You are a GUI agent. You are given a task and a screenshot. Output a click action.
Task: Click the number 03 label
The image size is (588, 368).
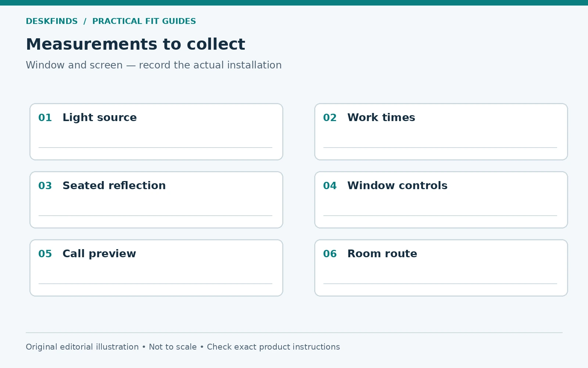coord(45,186)
